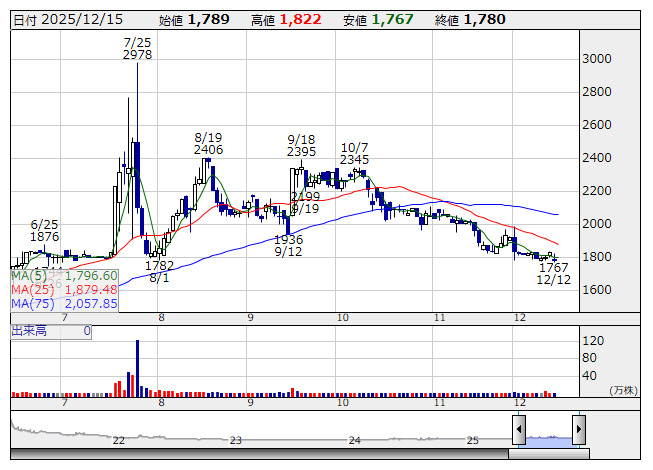Screen dimensions: 653x470
Task: Click the right range handle arrow
Action: point(578,430)
